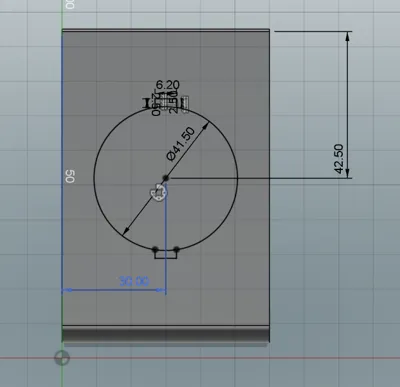This screenshot has height=387, width=400.
Task: Select the constraint glyph near the circle center
Action: [x=158, y=192]
